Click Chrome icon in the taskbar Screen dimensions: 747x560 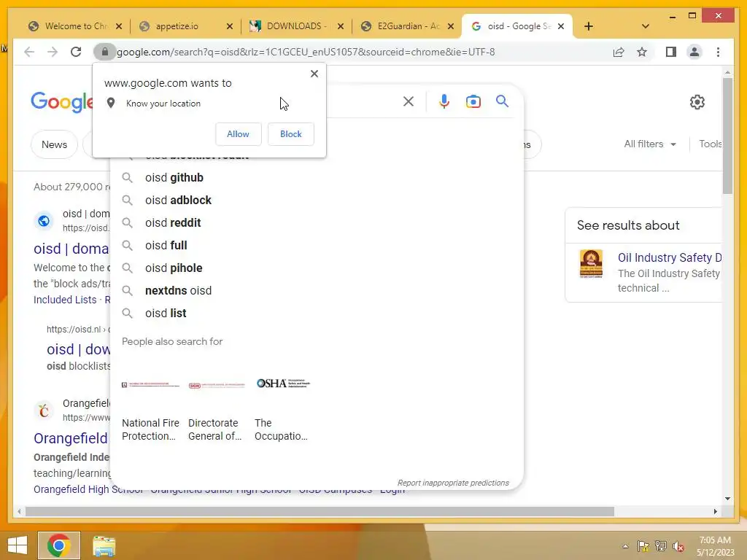pyautogui.click(x=59, y=545)
